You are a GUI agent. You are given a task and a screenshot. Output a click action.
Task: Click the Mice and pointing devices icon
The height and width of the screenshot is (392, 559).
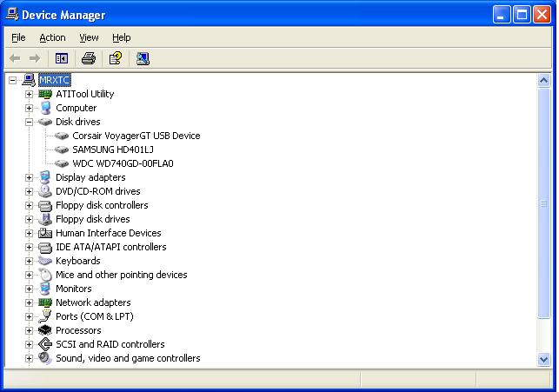coord(45,275)
